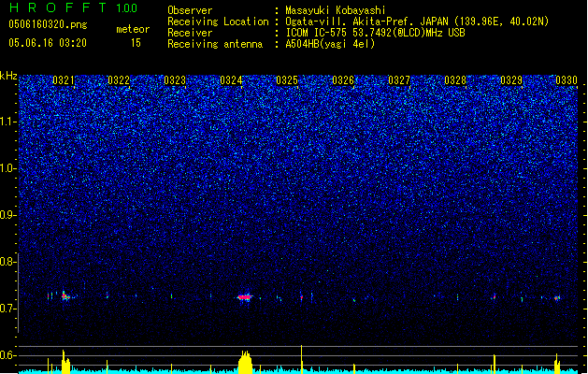Click the 'meteor' label
This screenshot has height=374, width=588.
point(133,29)
